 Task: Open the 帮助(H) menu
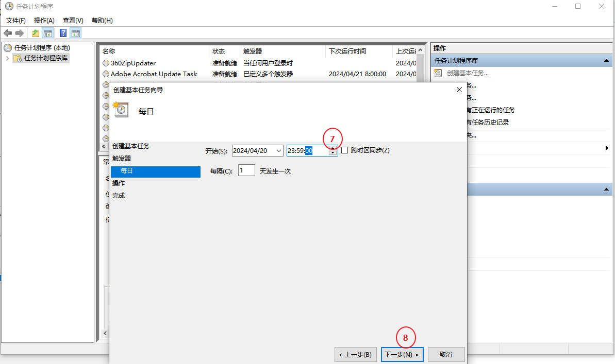click(102, 21)
